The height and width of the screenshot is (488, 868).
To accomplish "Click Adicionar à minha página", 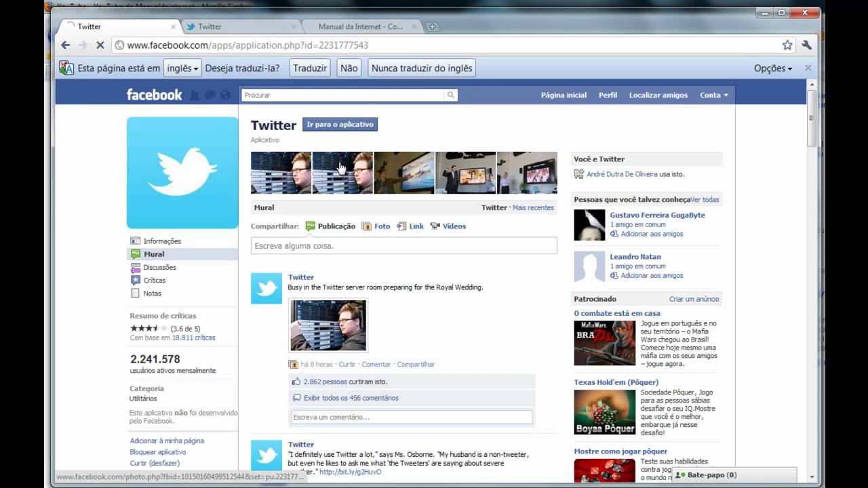I will [167, 441].
